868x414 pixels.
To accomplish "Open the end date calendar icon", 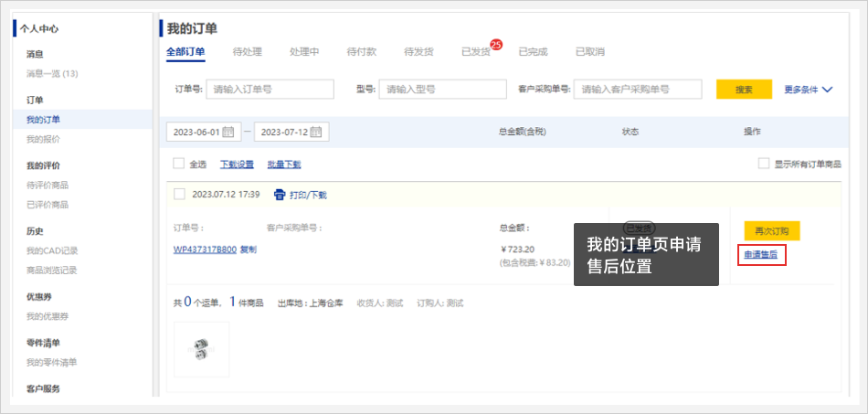I will 316,132.
